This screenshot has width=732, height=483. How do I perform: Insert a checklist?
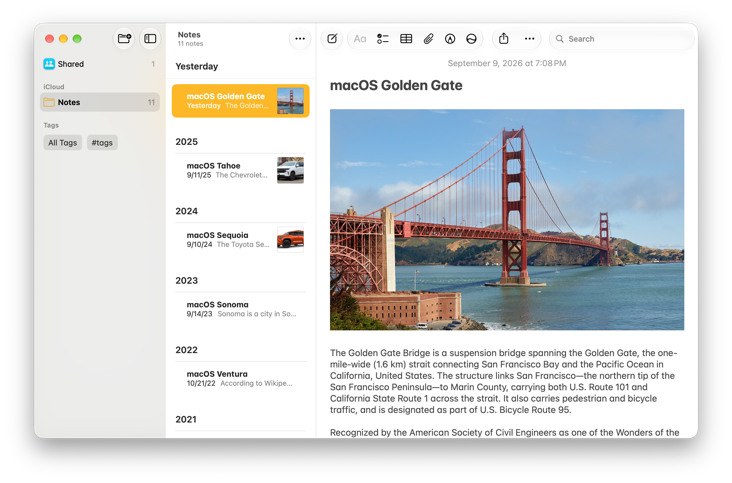382,39
